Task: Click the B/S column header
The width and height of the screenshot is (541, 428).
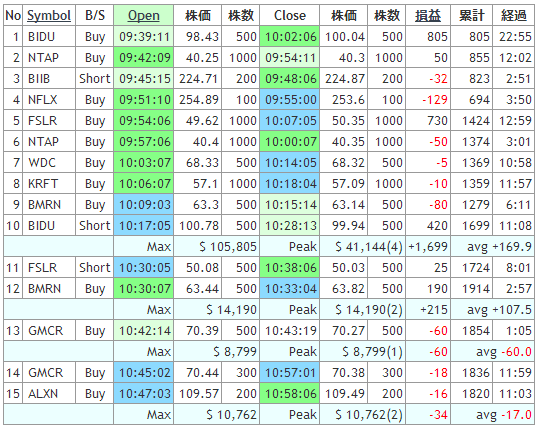Action: [95, 16]
